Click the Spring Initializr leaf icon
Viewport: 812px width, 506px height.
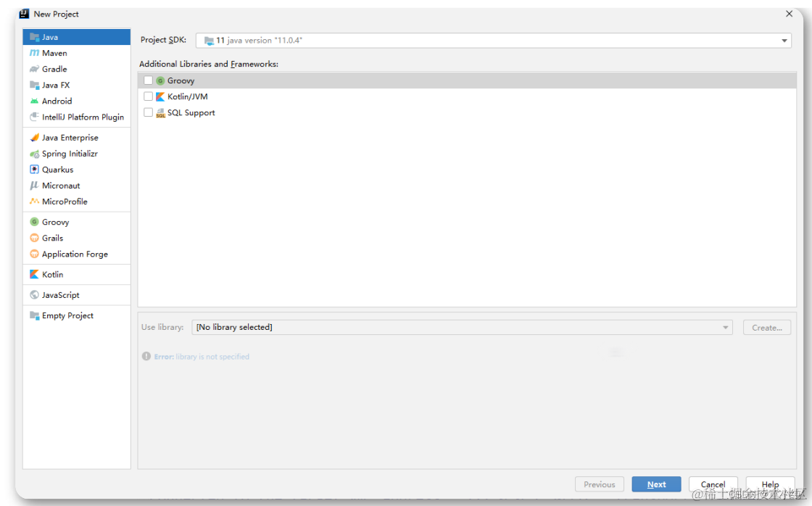click(x=34, y=153)
